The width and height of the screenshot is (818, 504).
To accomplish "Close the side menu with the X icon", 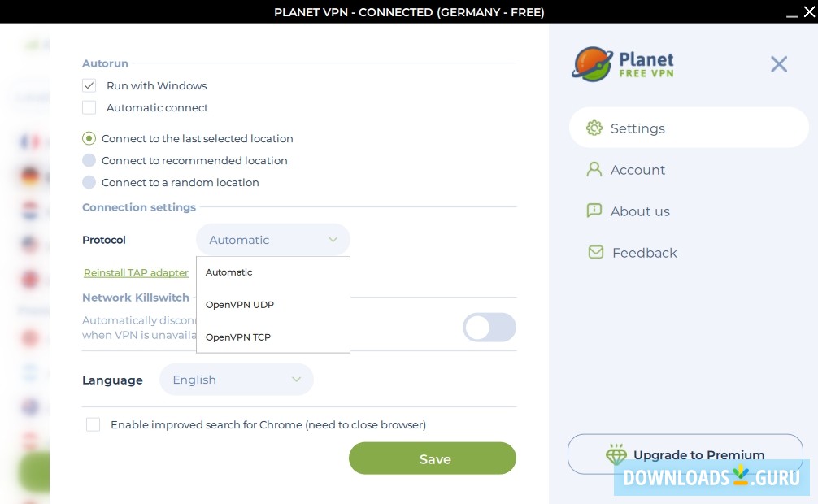I will point(779,63).
